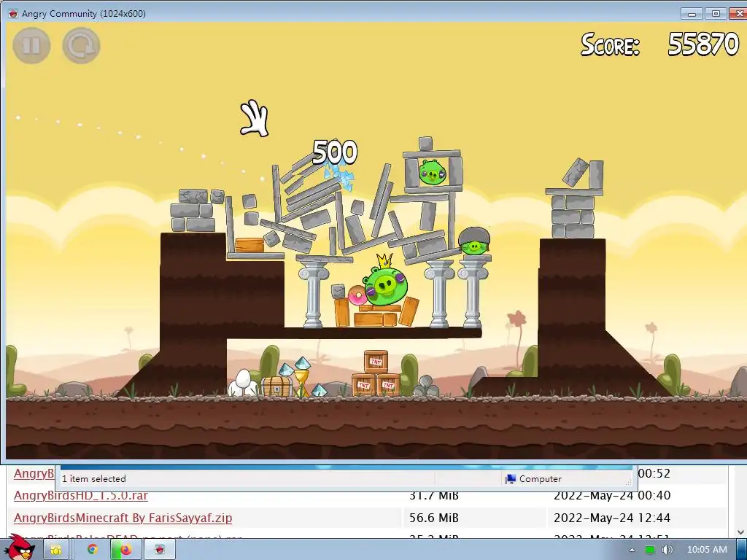Image resolution: width=747 pixels, height=560 pixels.
Task: Click the 2022-May-24 00:40 date cell
Action: (612, 495)
